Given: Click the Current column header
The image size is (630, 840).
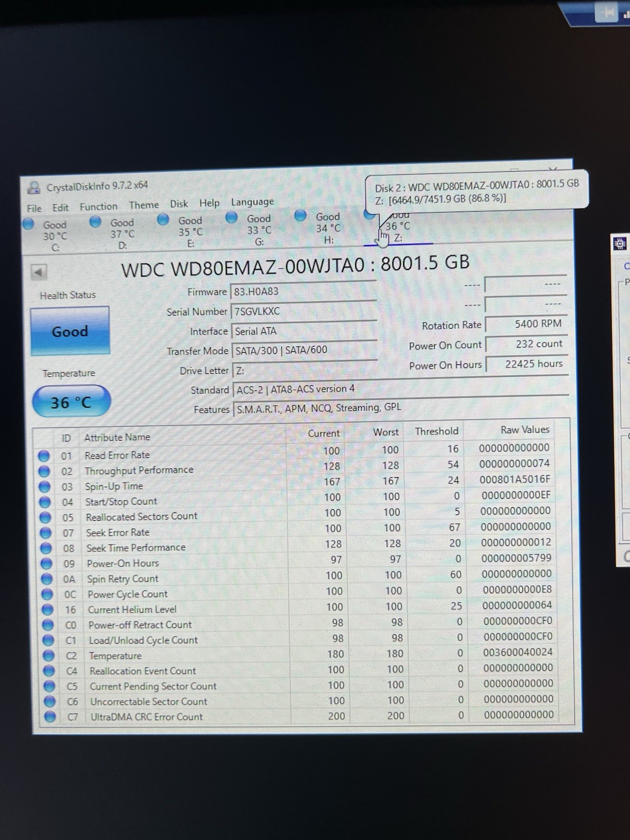Looking at the screenshot, I should (324, 433).
